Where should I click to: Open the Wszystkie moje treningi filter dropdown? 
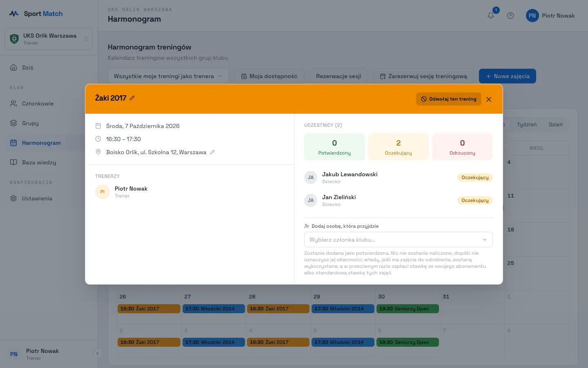point(168,76)
